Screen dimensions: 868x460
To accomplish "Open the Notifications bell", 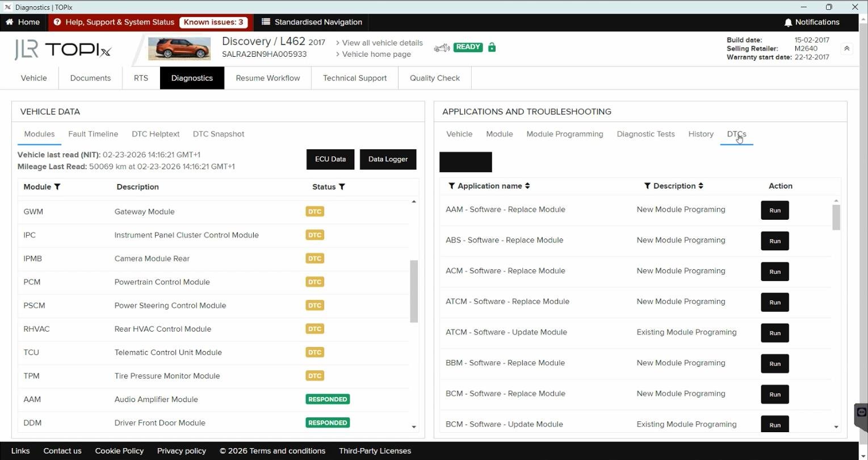I will 788,22.
